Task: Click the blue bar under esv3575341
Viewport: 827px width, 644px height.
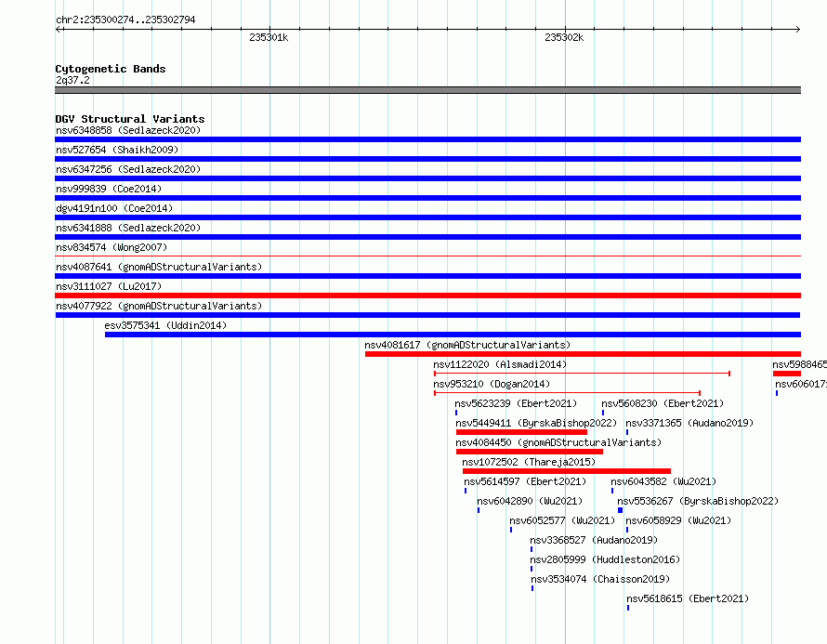Action: tap(453, 335)
